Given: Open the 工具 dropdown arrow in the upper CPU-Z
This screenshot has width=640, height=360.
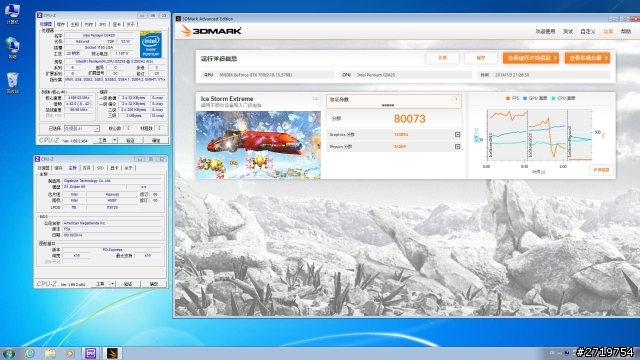Looking at the screenshot, I should point(115,140).
